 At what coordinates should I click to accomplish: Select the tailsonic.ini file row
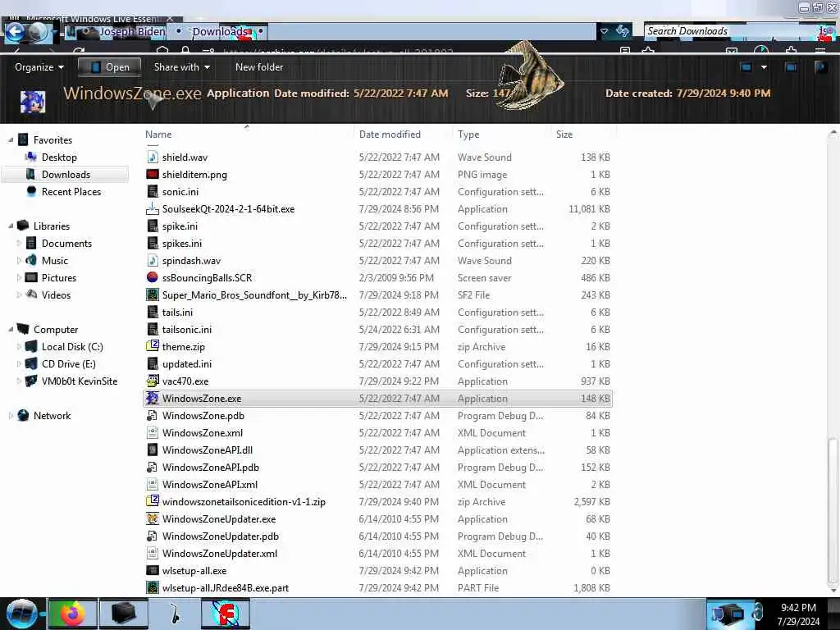click(x=377, y=330)
